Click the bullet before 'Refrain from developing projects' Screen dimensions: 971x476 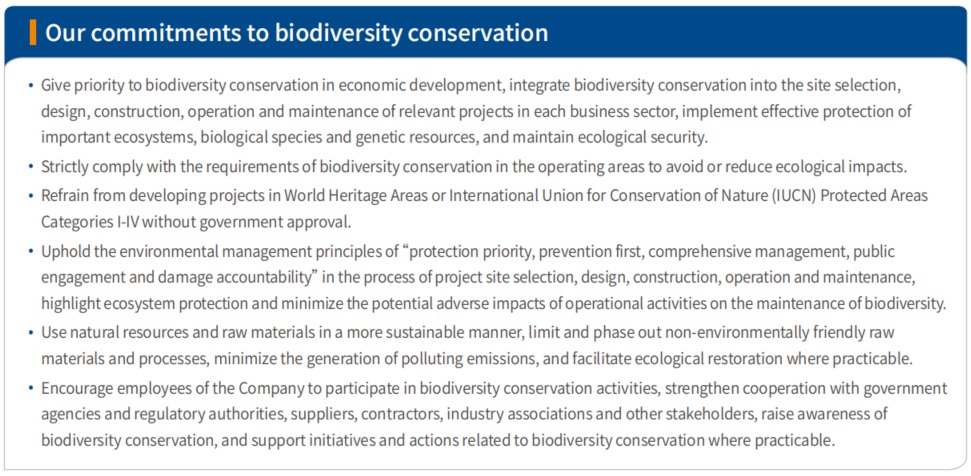[x=31, y=195]
